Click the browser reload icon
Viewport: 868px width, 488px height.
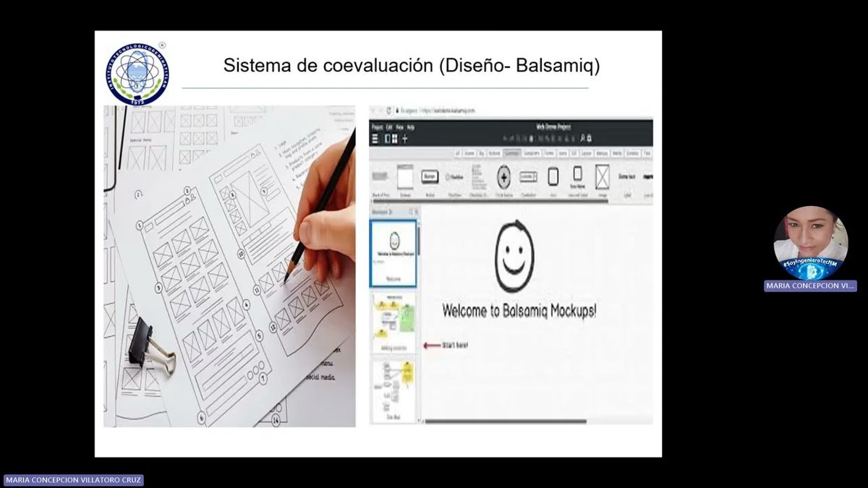(x=389, y=111)
